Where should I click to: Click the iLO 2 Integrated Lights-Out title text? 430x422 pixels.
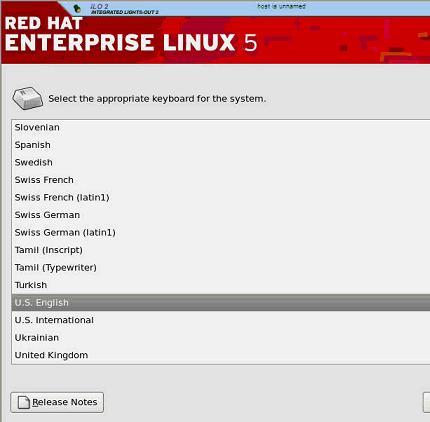tap(124, 9)
